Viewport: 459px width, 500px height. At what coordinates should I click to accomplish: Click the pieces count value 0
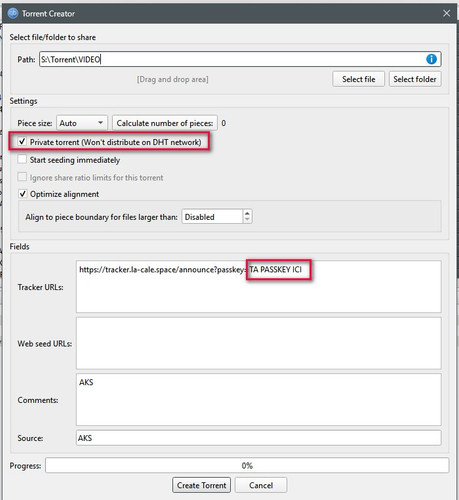point(223,123)
